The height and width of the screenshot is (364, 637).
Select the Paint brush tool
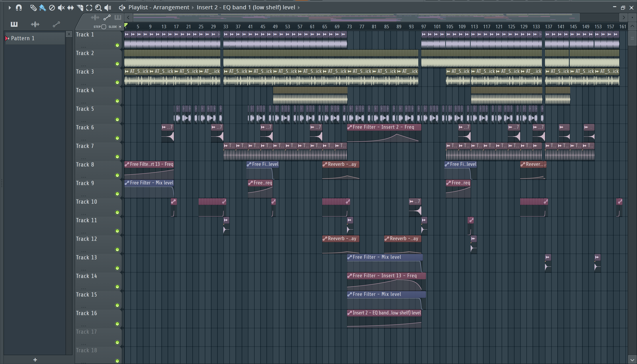tap(42, 8)
